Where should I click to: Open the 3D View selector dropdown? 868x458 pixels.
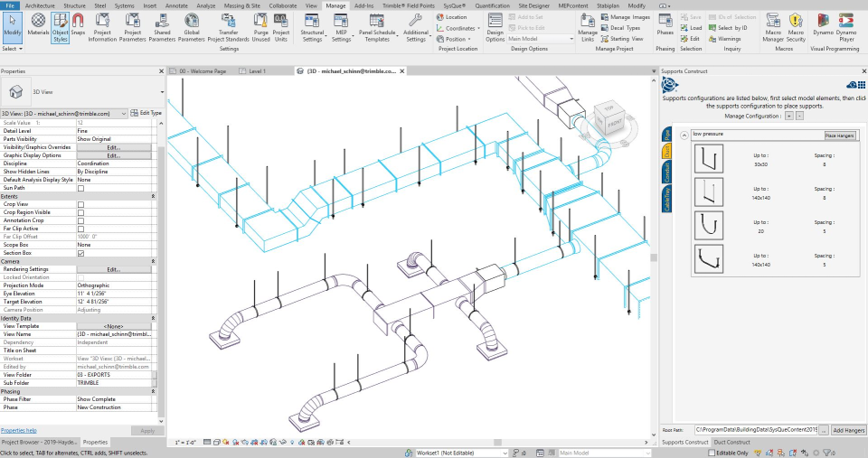click(163, 91)
